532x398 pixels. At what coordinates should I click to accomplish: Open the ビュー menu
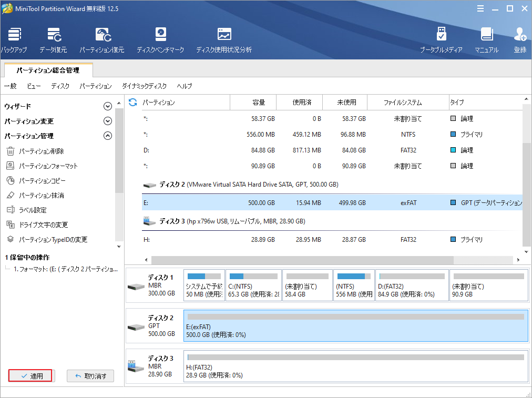point(34,86)
